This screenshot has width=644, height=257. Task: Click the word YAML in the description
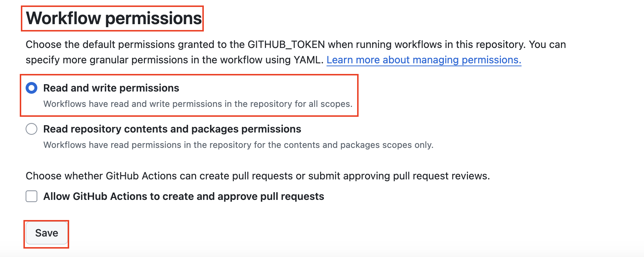click(308, 60)
